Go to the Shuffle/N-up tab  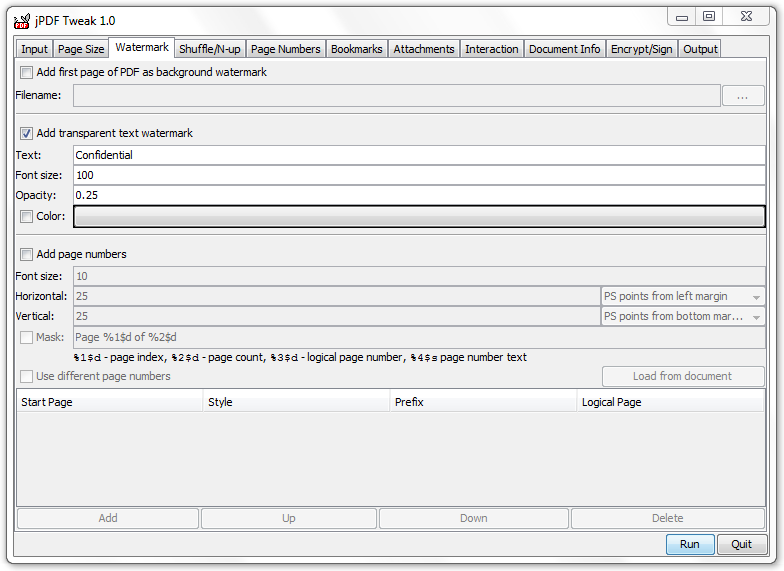tap(210, 49)
